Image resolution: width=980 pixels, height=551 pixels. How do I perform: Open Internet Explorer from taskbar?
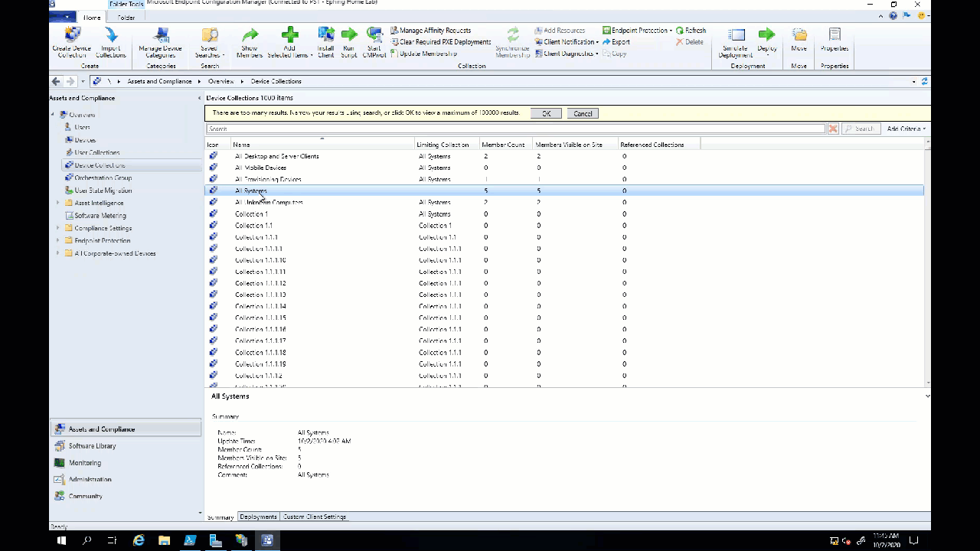(139, 540)
